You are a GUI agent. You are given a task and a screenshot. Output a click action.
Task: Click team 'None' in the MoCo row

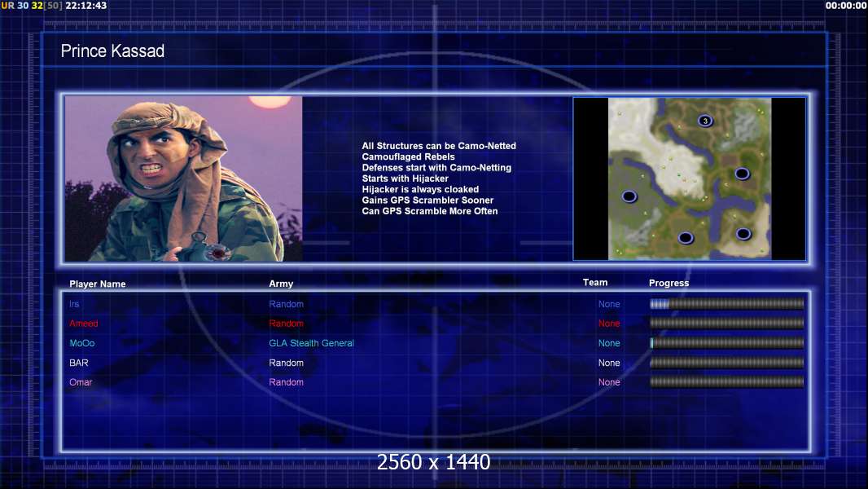pos(609,343)
